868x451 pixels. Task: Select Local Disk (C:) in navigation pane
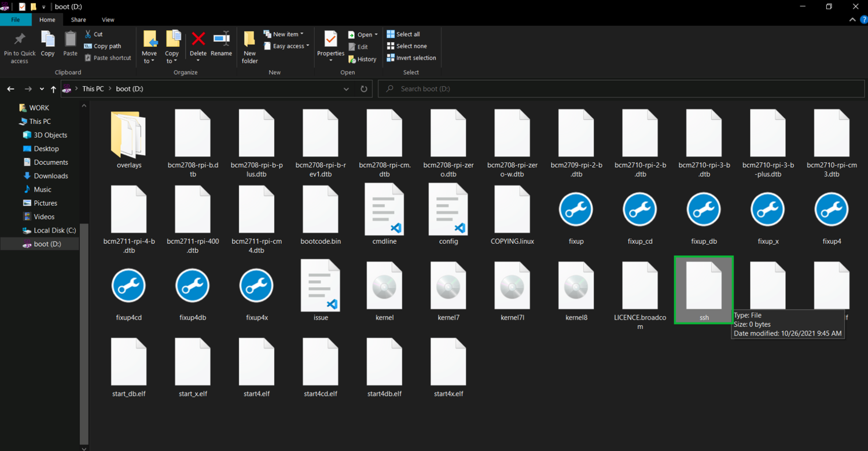click(x=54, y=230)
